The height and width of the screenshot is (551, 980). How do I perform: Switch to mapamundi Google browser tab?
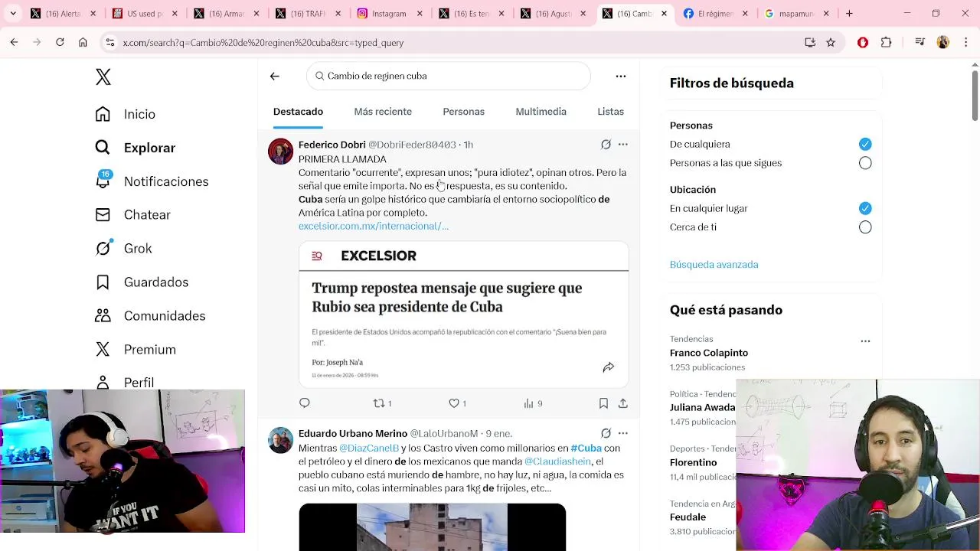(796, 14)
